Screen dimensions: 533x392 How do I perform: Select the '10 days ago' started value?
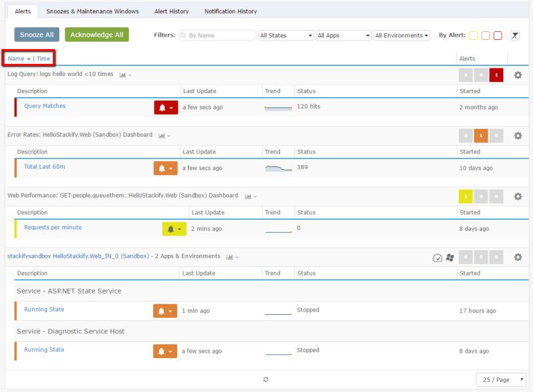coord(476,168)
